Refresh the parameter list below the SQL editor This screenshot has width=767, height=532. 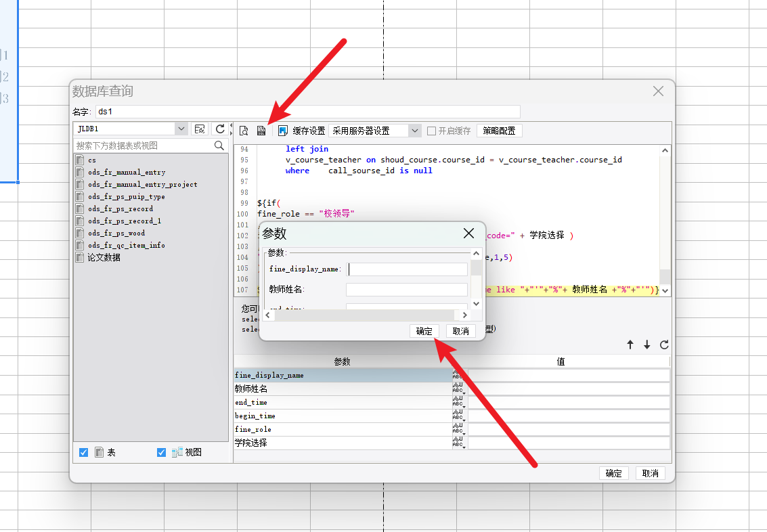[x=664, y=345]
